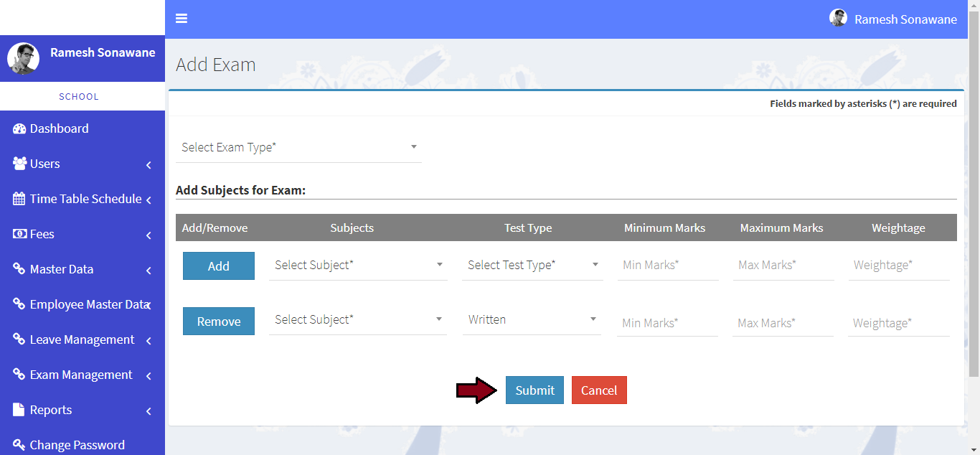Click the profile avatar in top header
Screen dimensions: 980x455
[838, 19]
